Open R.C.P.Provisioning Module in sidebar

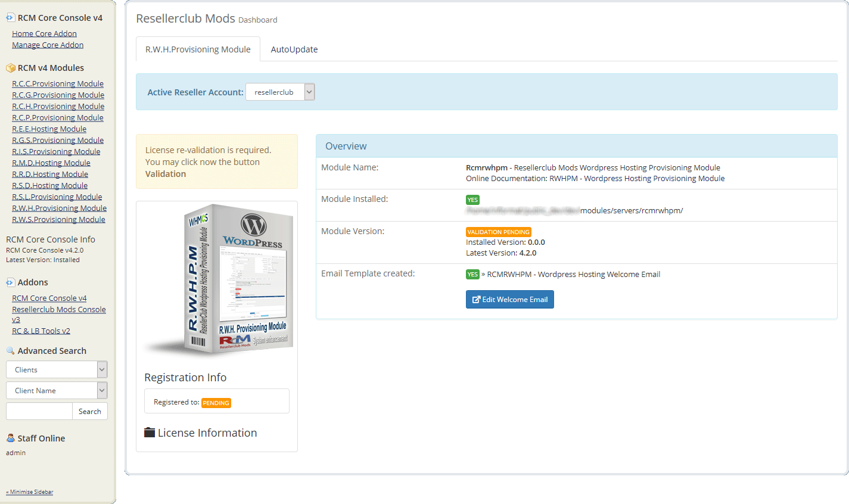click(58, 117)
